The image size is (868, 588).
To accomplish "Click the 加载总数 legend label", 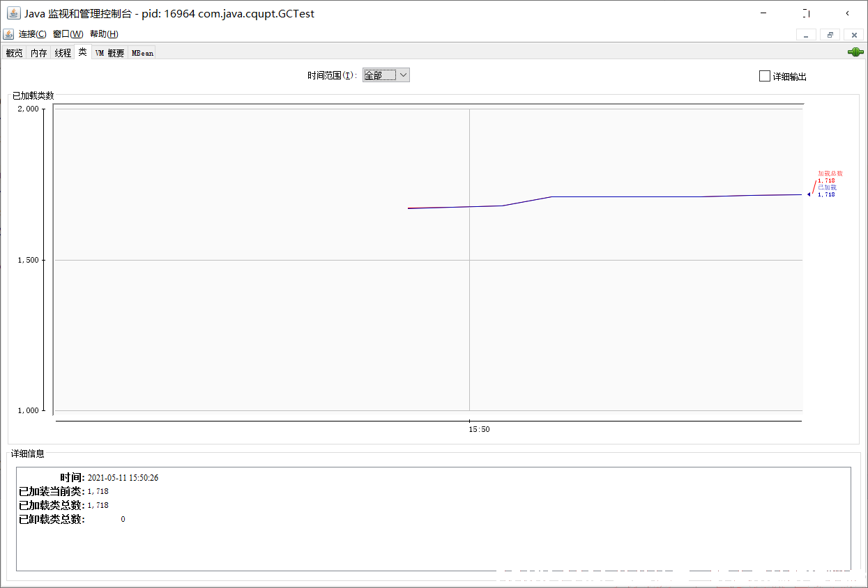I will point(830,173).
